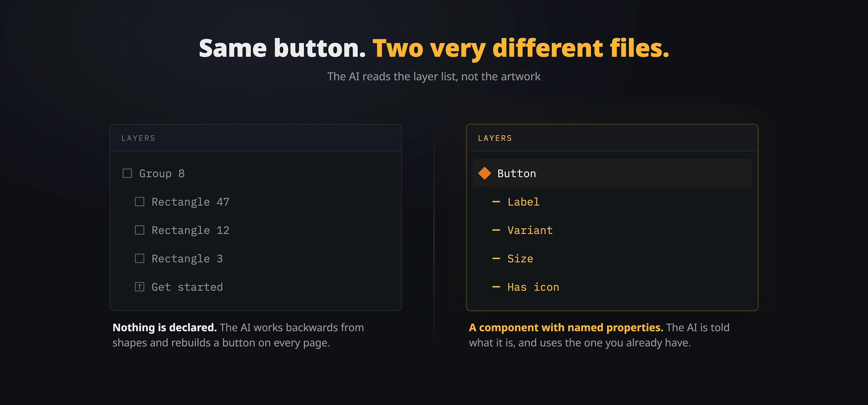Screen dimensions: 868x405
Task: Click the dash before the Label property
Action: (x=496, y=201)
